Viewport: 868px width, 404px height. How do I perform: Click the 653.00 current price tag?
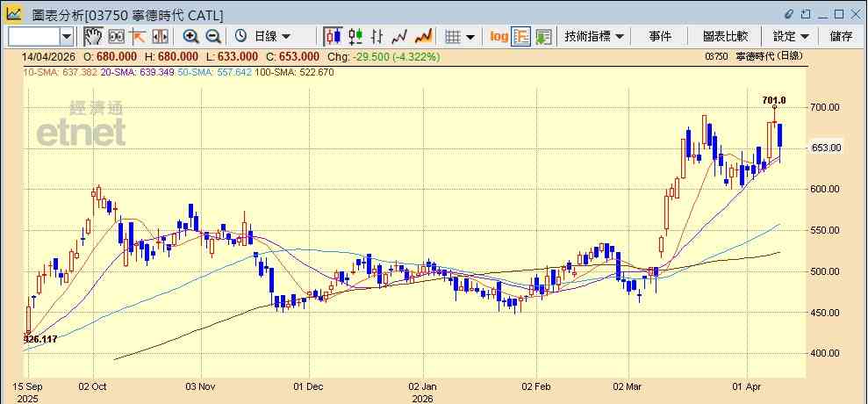827,148
